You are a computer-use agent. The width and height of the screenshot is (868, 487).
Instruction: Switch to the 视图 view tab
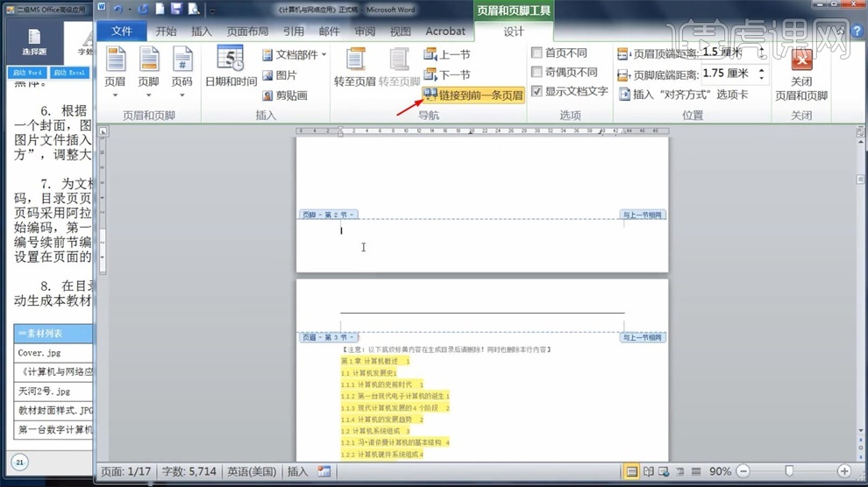pos(400,32)
